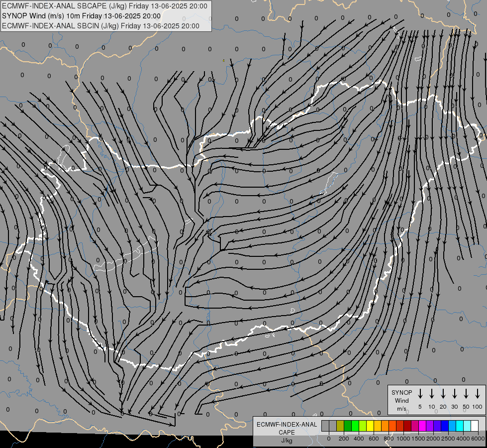
Task: Pick the sky blue CAPE swatch after 2500
Action: pyautogui.click(x=453, y=426)
